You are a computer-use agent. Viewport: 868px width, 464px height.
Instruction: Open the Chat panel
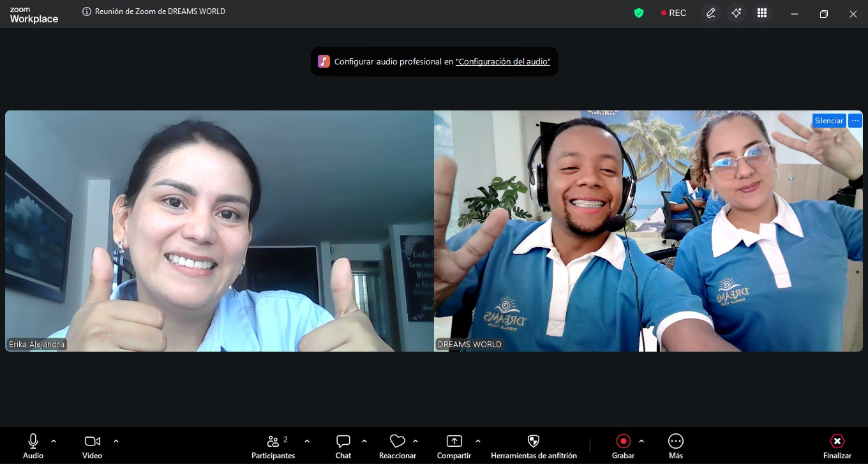[343, 446]
